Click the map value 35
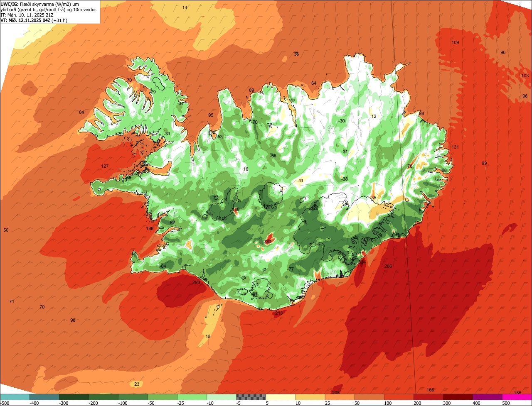The image size is (532, 406). pos(374,198)
